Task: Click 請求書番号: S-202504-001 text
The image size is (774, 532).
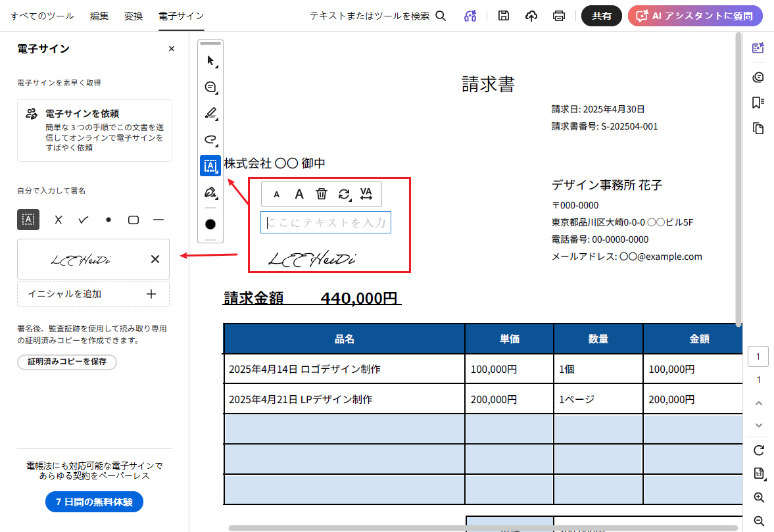Action: pos(605,126)
